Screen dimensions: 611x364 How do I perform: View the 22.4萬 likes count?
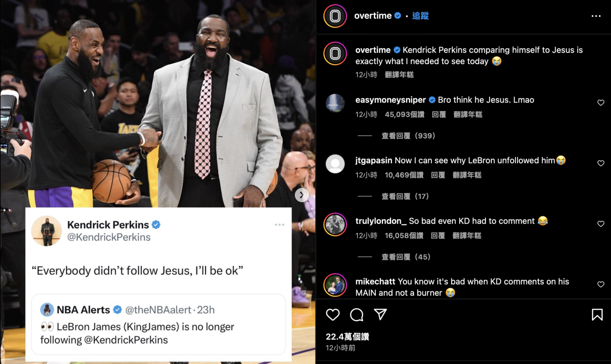pyautogui.click(x=347, y=337)
